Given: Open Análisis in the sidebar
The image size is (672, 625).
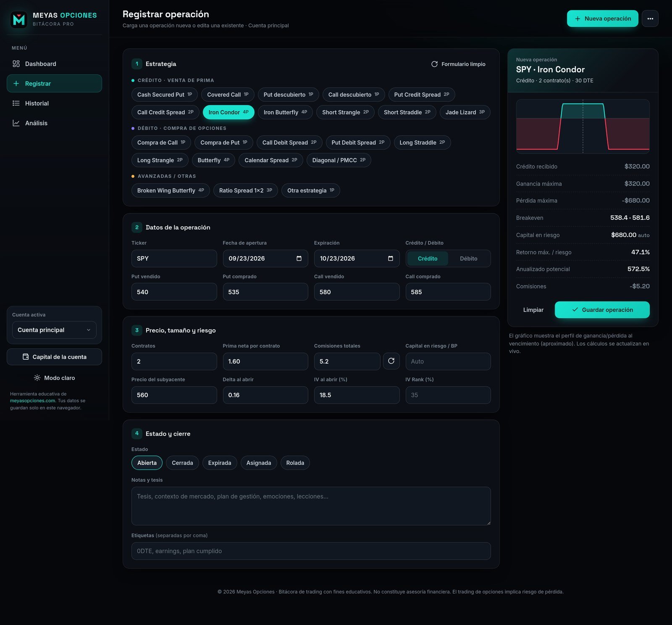Looking at the screenshot, I should 54,123.
